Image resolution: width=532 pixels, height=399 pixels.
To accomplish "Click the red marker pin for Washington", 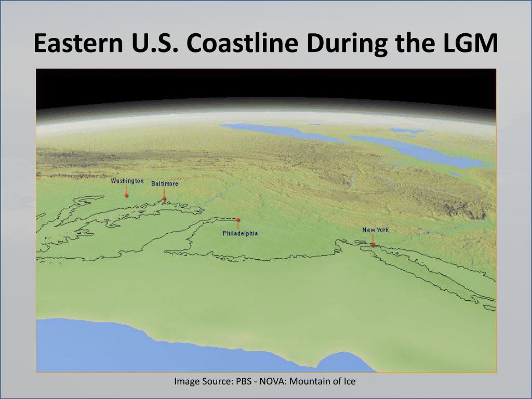I will (126, 195).
